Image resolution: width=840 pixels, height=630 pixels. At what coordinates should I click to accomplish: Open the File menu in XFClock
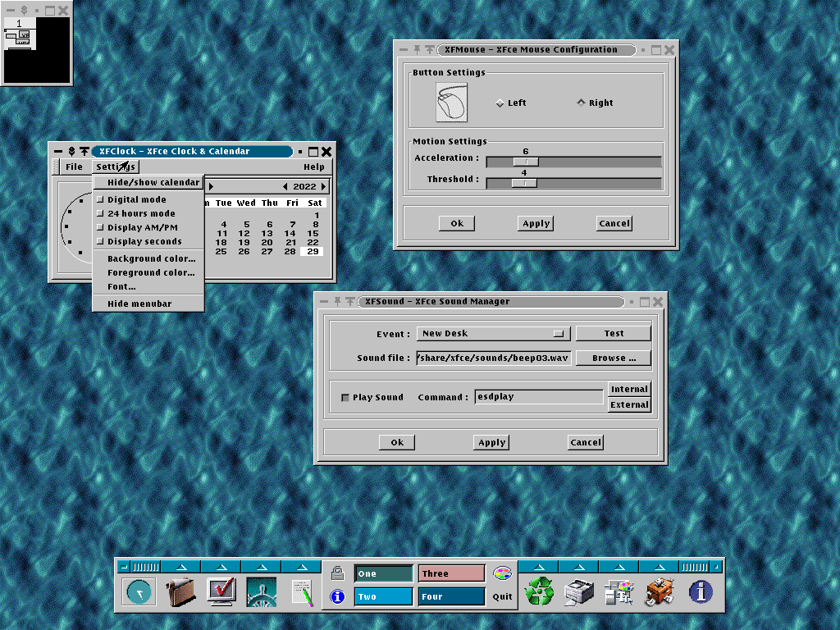(x=74, y=167)
